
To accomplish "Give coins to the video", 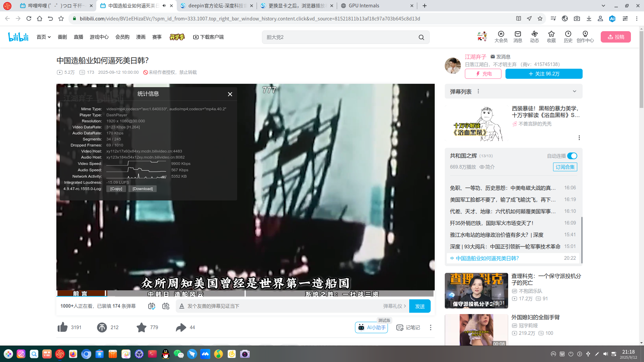I will pyautogui.click(x=102, y=327).
